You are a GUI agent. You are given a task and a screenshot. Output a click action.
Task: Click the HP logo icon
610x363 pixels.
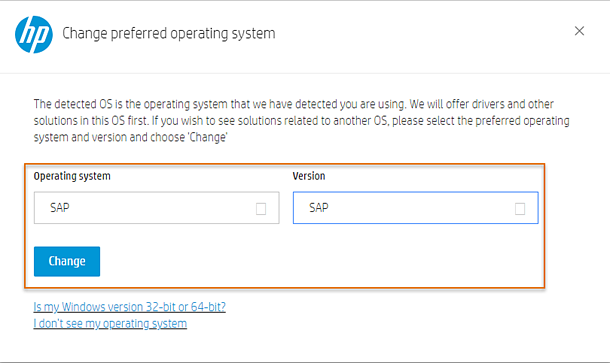pos(34,34)
